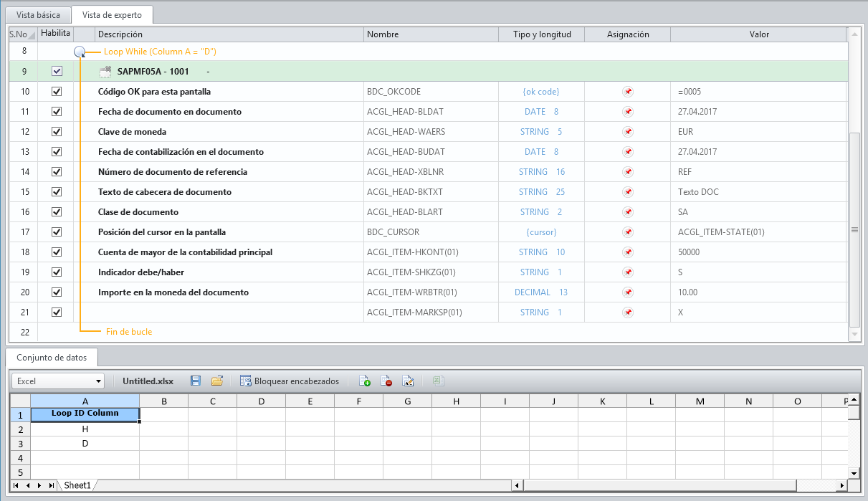This screenshot has height=501, width=868.
Task: Click the spreadsheet scroll-down arrow
Action: tap(854, 473)
